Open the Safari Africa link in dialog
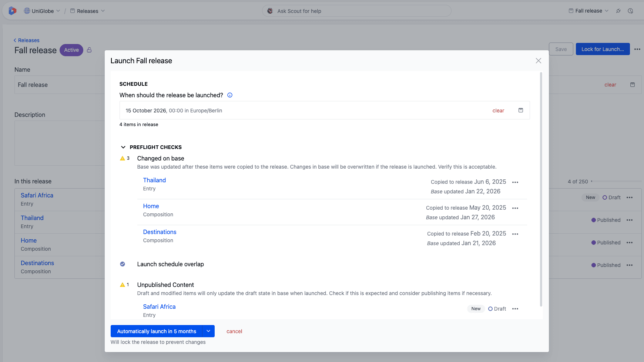 [x=159, y=307]
